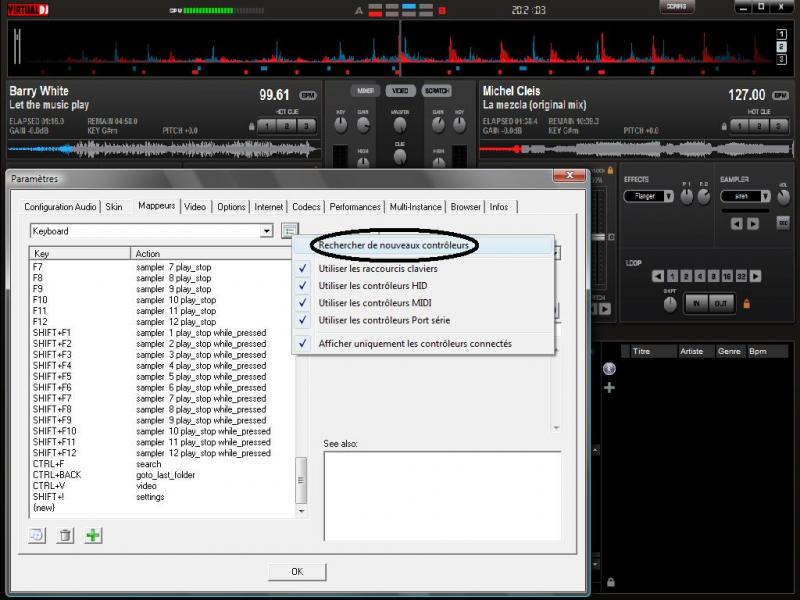This screenshot has height=600, width=800.
Task: Open the siren sampler dropdown
Action: pyautogui.click(x=745, y=197)
